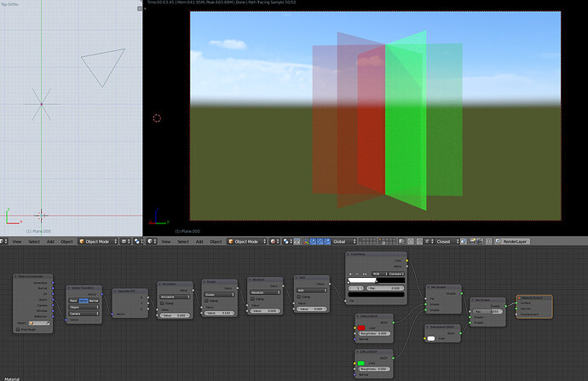The height and width of the screenshot is (381, 588).
Task: Open the Select menu in left viewport header
Action: pyautogui.click(x=34, y=241)
